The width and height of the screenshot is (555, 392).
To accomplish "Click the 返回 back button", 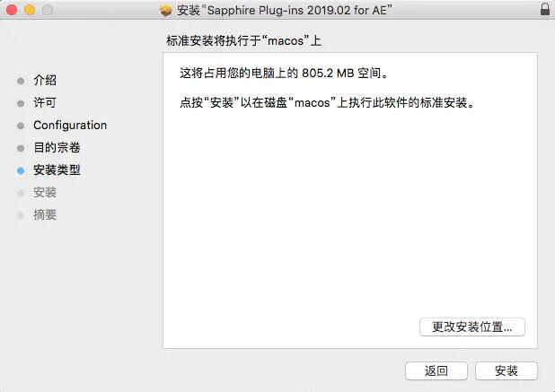I will pos(436,370).
